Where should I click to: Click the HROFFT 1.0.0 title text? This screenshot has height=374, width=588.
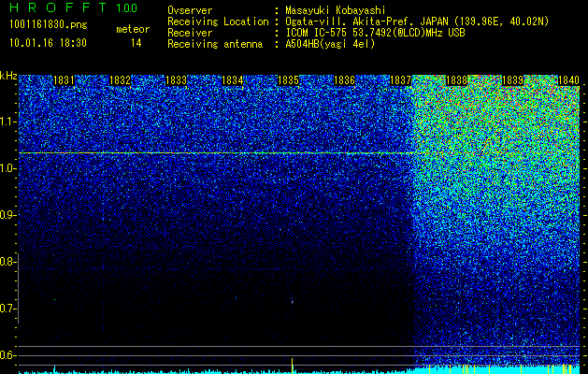pyautogui.click(x=73, y=7)
